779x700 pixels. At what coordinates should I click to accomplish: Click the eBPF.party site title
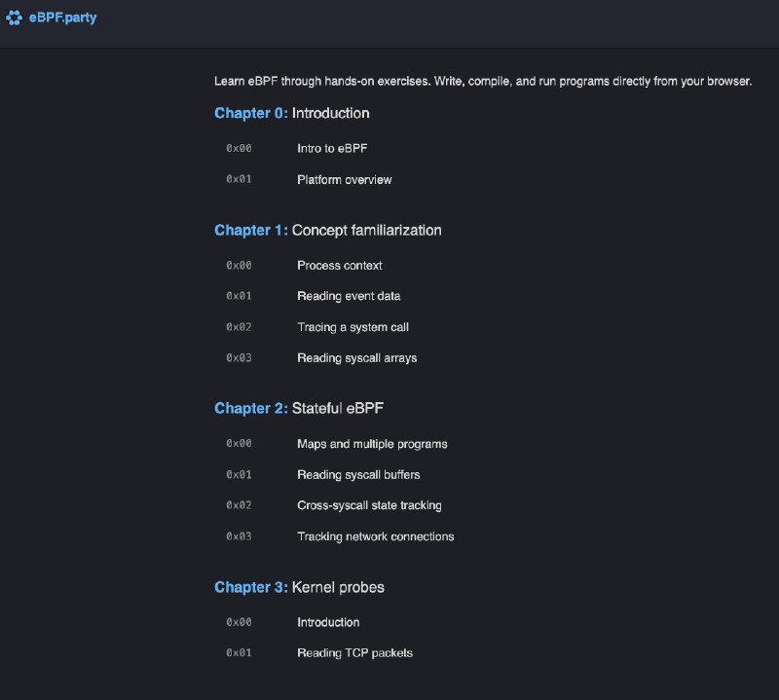(62, 18)
